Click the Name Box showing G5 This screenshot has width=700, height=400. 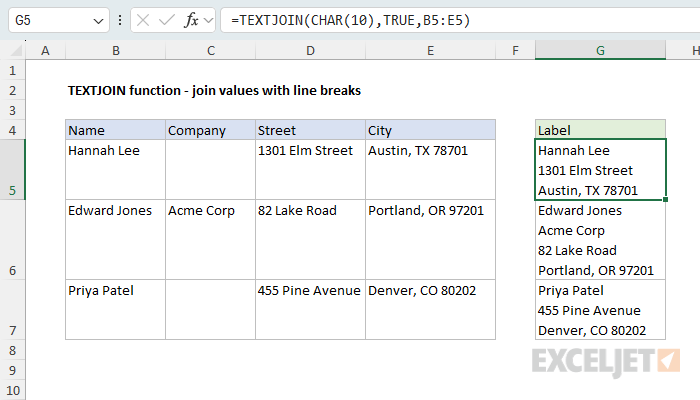tap(58, 20)
